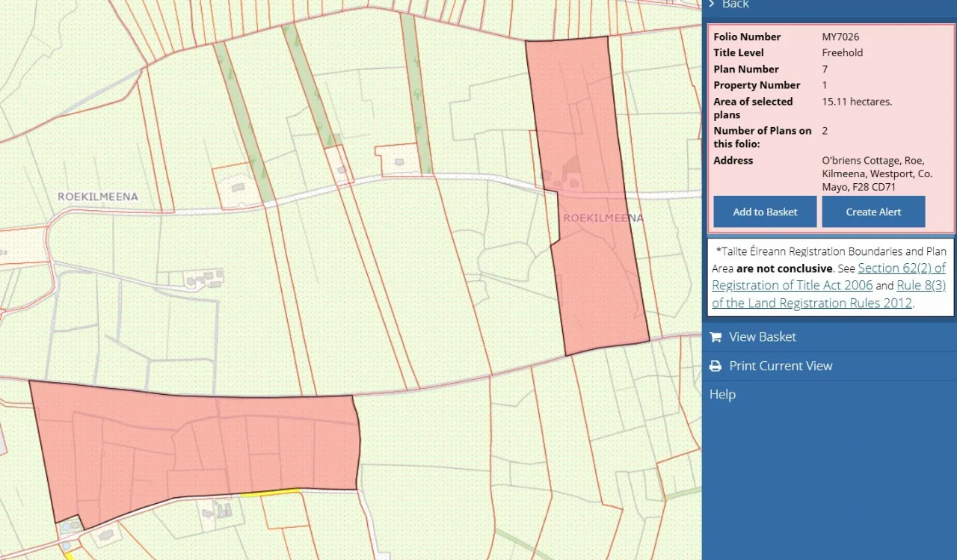Click the ROEKILMEENA label inside the red parcel
The image size is (957, 560).
[603, 218]
